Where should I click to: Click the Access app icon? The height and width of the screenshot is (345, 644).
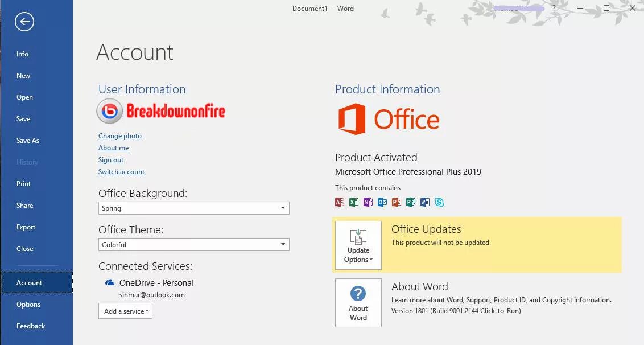click(340, 202)
